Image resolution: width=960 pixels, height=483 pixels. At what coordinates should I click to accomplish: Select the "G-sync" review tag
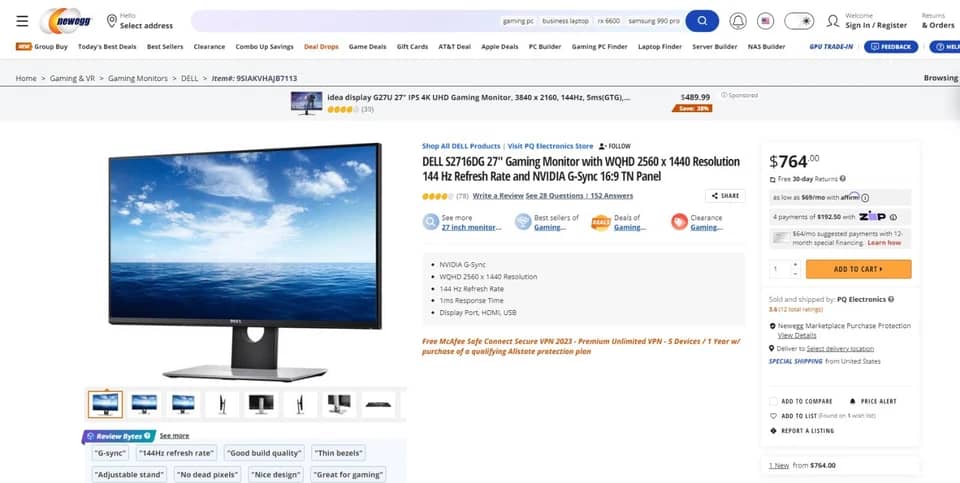tap(110, 453)
